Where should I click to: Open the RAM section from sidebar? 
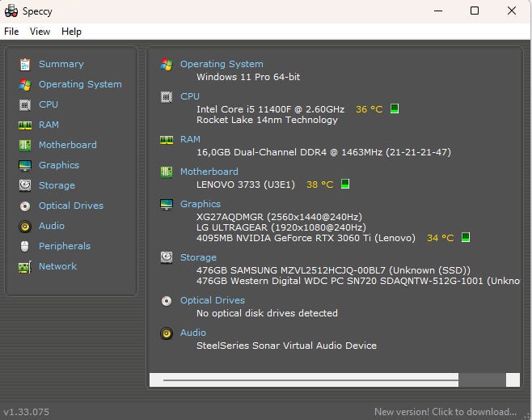tap(49, 125)
